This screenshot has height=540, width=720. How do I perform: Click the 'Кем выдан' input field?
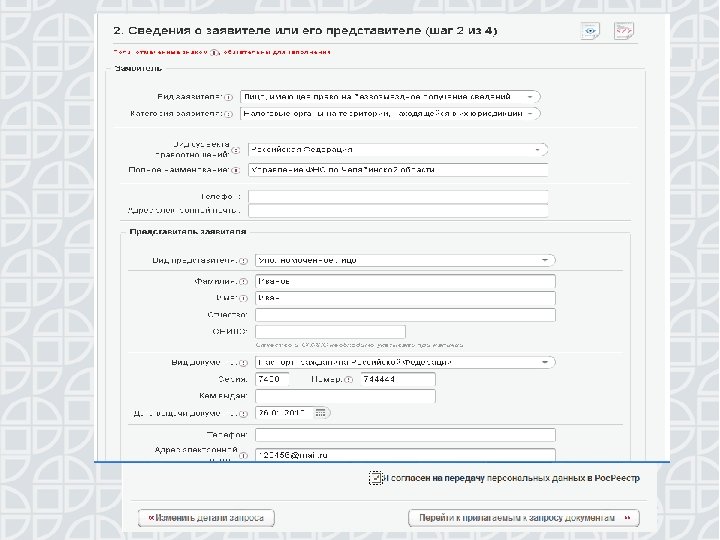coord(345,396)
